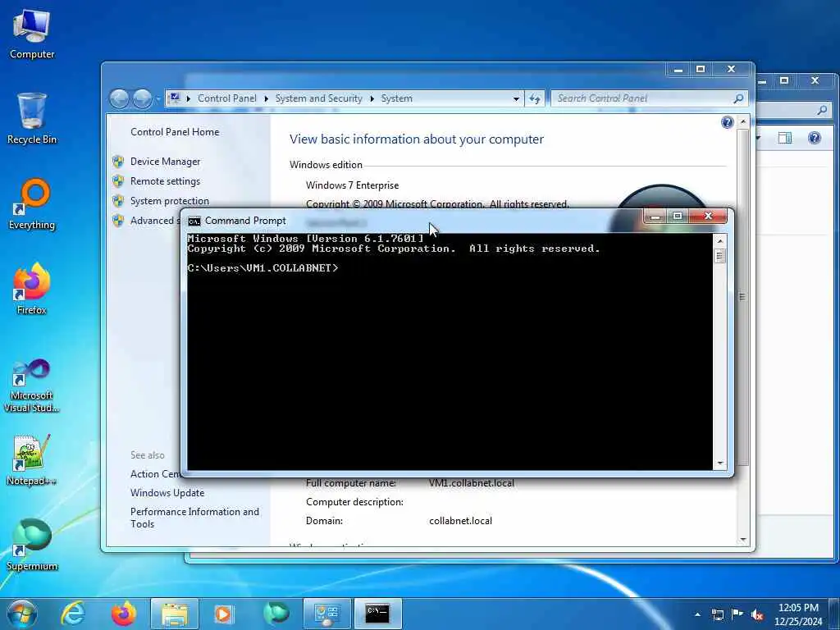The image size is (840, 630).
Task: Open Supermium from the taskbar
Action: coord(276,614)
